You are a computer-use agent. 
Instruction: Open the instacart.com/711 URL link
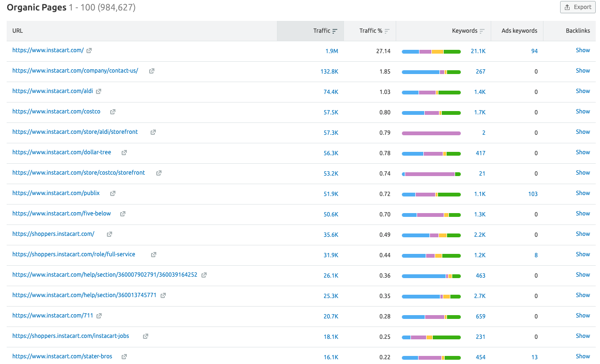point(53,316)
